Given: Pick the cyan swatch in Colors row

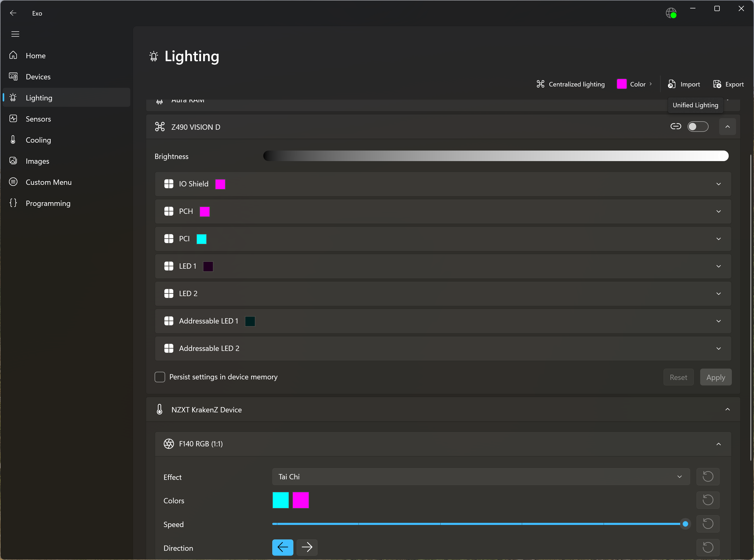Looking at the screenshot, I should (280, 500).
